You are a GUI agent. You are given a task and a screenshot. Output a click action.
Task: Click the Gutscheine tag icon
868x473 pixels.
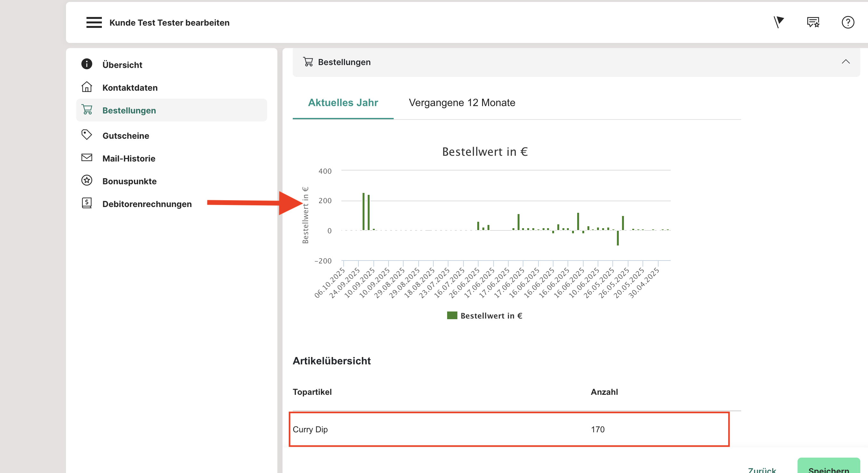coord(86,135)
